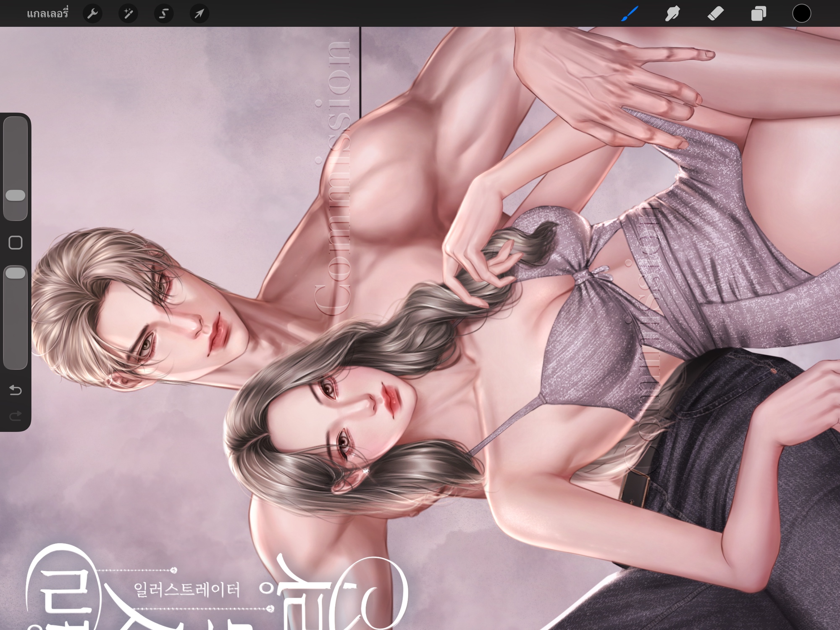Open the Adjustments magic wand menu
The height and width of the screenshot is (630, 840).
pos(128,14)
